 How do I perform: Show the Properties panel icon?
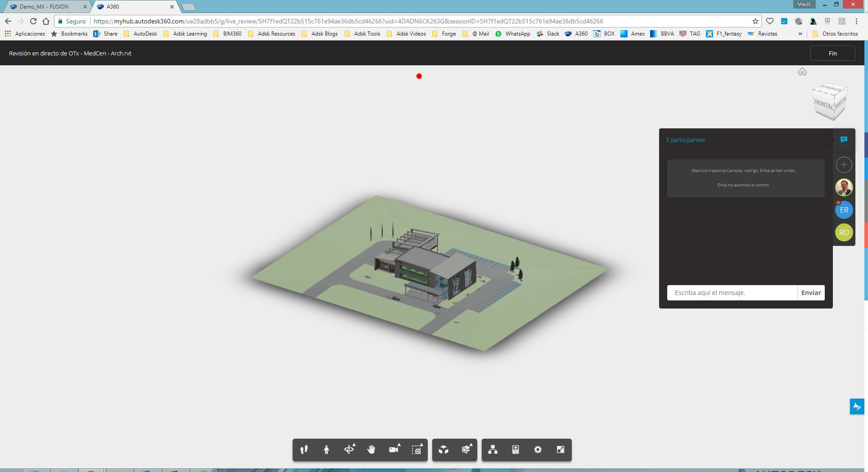[515, 449]
